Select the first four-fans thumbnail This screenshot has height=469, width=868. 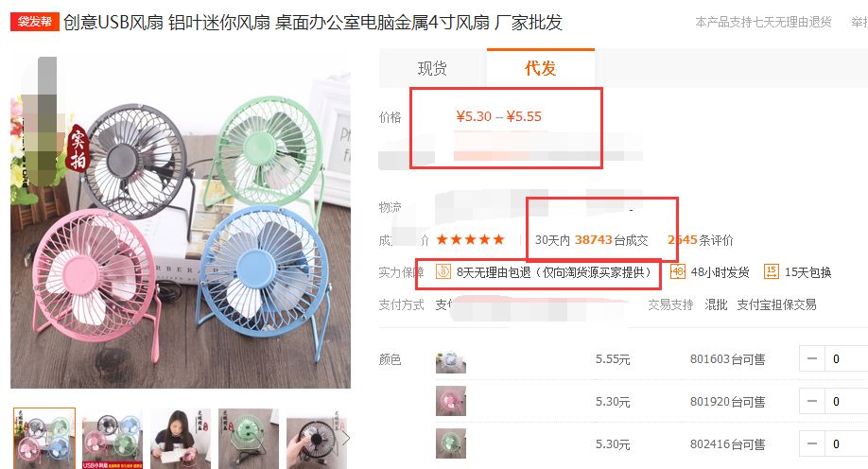44,439
